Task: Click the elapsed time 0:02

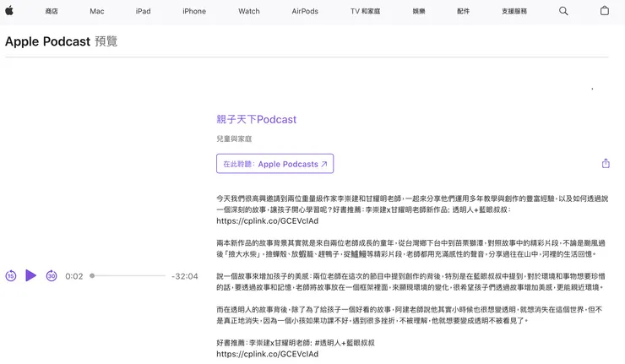Action: (x=74, y=276)
